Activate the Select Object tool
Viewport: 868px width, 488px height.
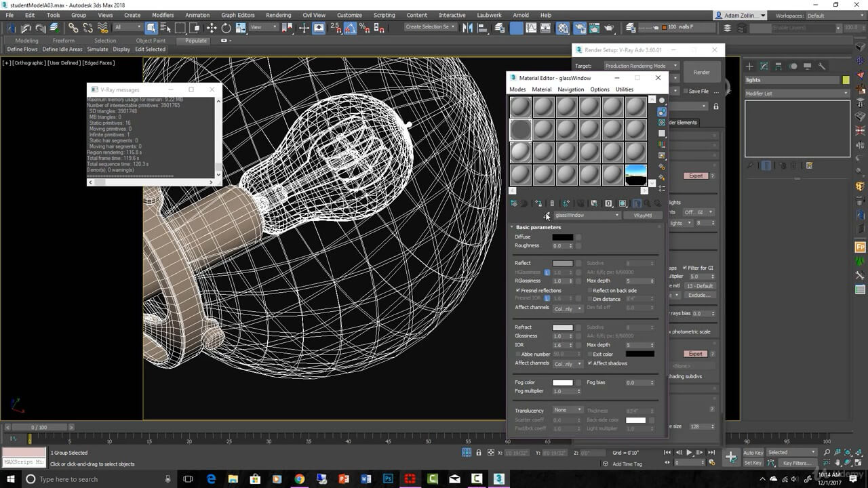151,28
